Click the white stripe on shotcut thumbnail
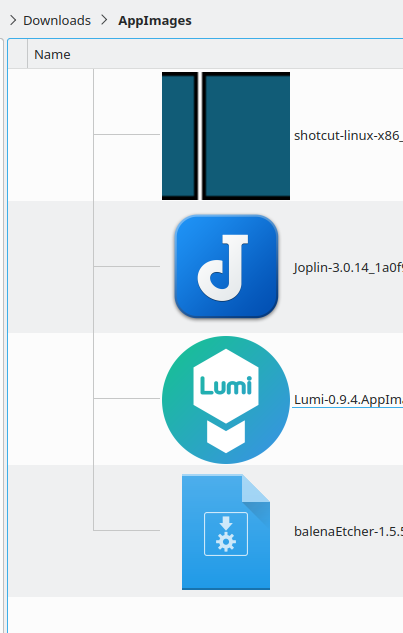The height and width of the screenshot is (633, 403). click(x=199, y=136)
